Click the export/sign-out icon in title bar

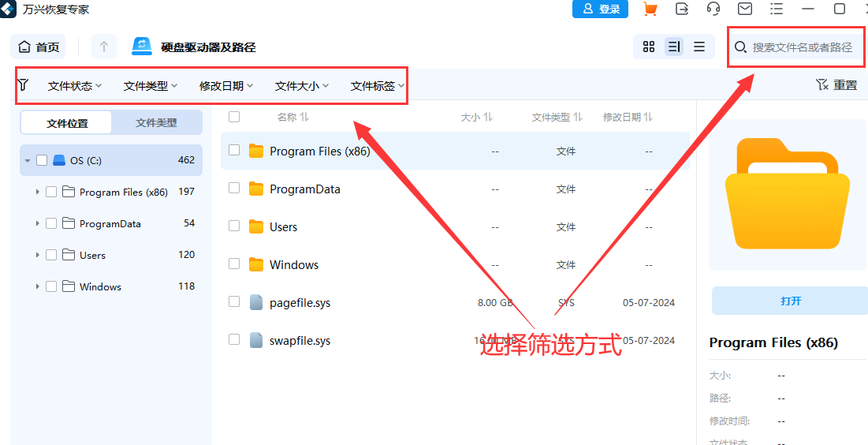click(x=682, y=9)
